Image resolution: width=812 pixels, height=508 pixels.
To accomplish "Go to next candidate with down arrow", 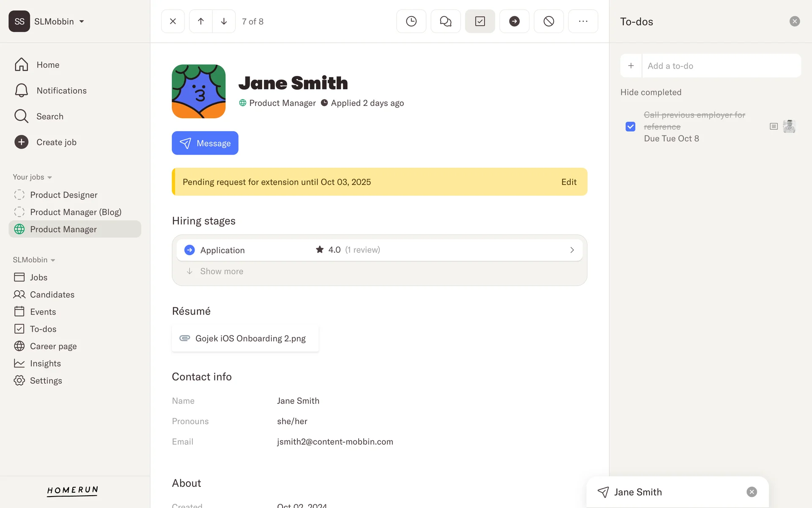I will tap(224, 21).
